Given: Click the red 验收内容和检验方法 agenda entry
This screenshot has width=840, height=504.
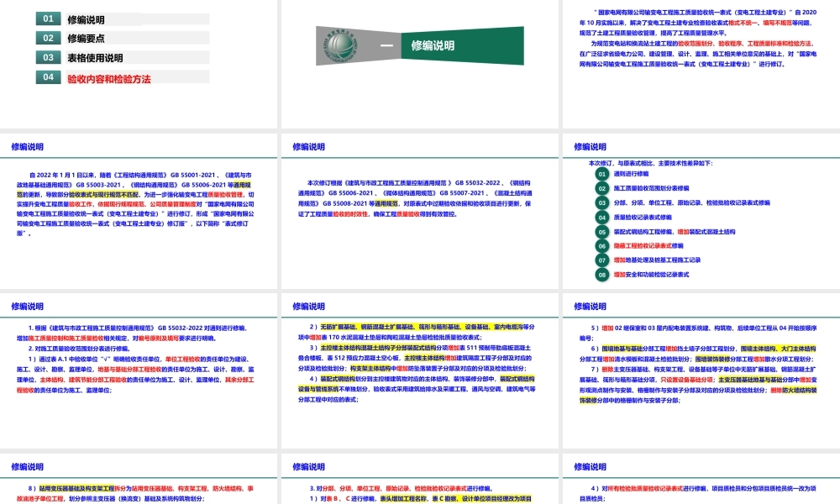Looking at the screenshot, I should 109,77.
